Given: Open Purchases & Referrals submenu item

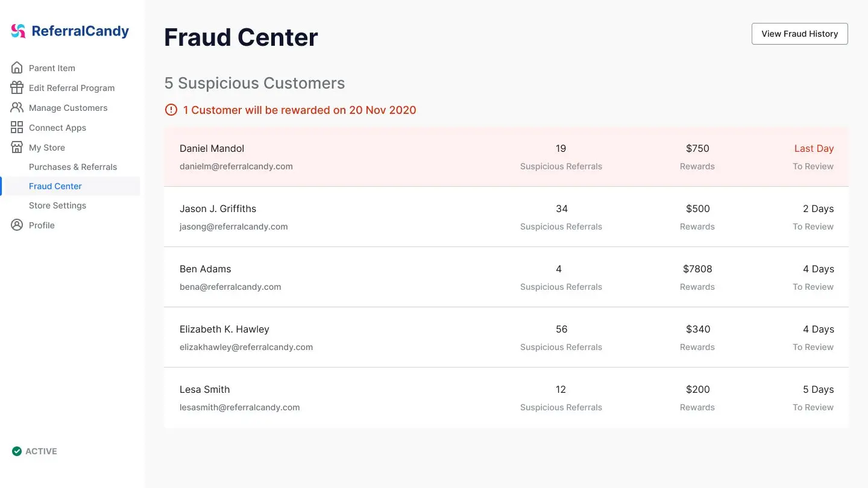Looking at the screenshot, I should point(73,167).
